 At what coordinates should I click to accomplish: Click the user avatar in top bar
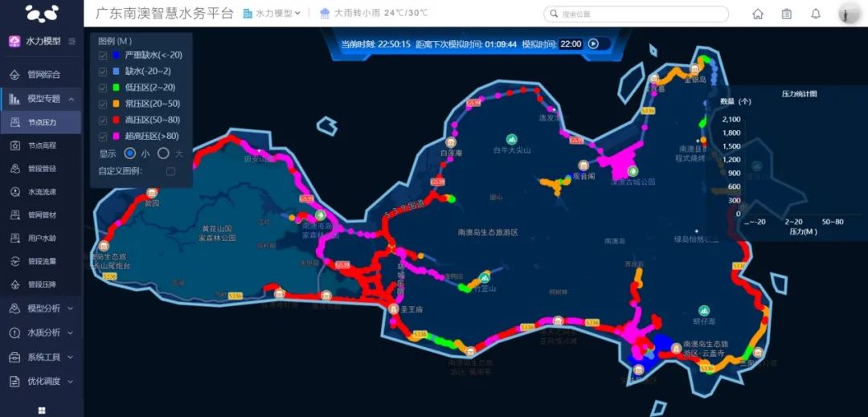849,14
